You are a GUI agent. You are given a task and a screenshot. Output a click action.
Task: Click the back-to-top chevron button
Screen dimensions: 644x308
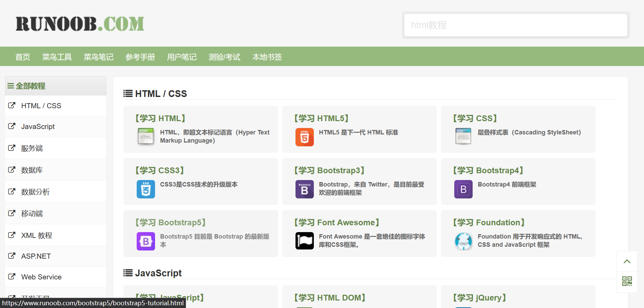click(x=627, y=261)
